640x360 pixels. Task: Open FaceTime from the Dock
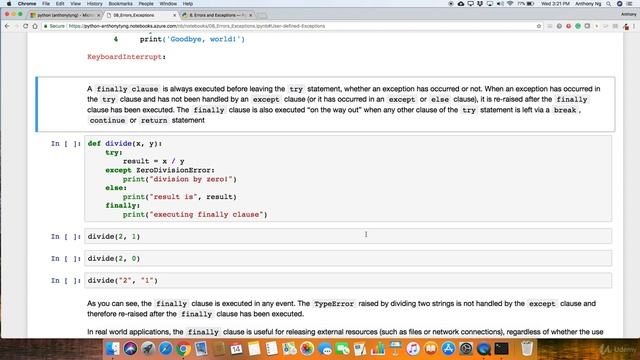[x=342, y=349]
